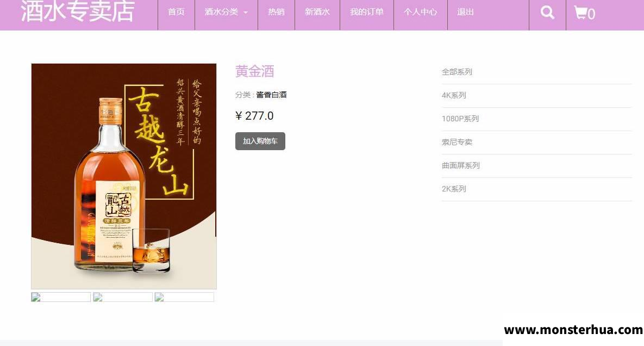Open 新酒水 in the navigation
644x346 pixels.
coord(317,12)
